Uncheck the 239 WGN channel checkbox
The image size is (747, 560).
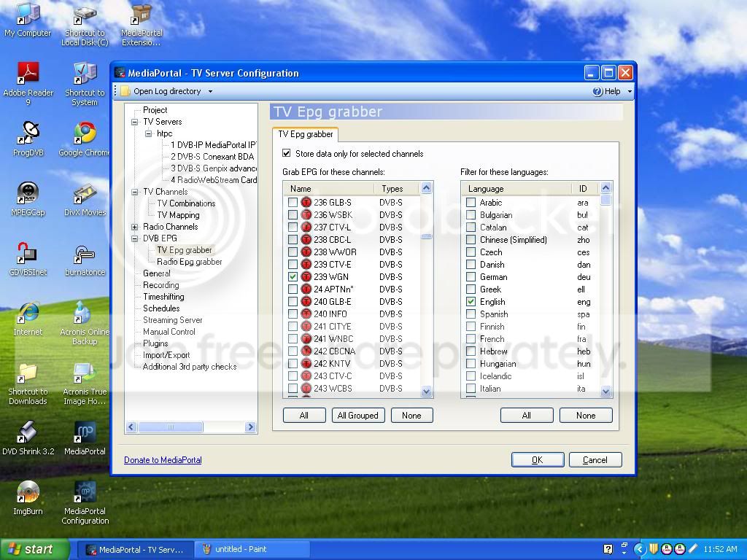[x=293, y=276]
